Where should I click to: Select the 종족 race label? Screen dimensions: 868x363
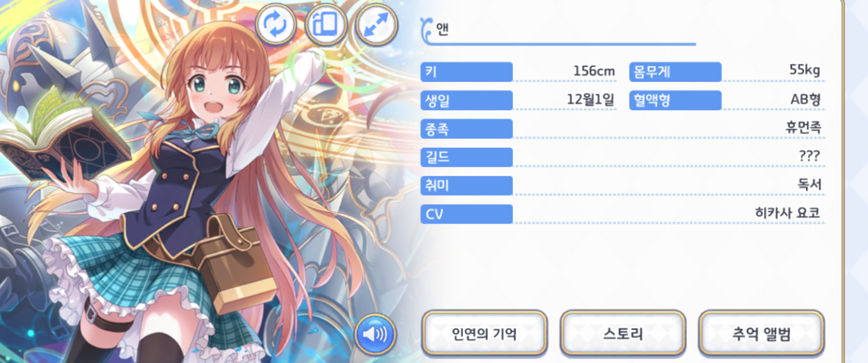(466, 129)
